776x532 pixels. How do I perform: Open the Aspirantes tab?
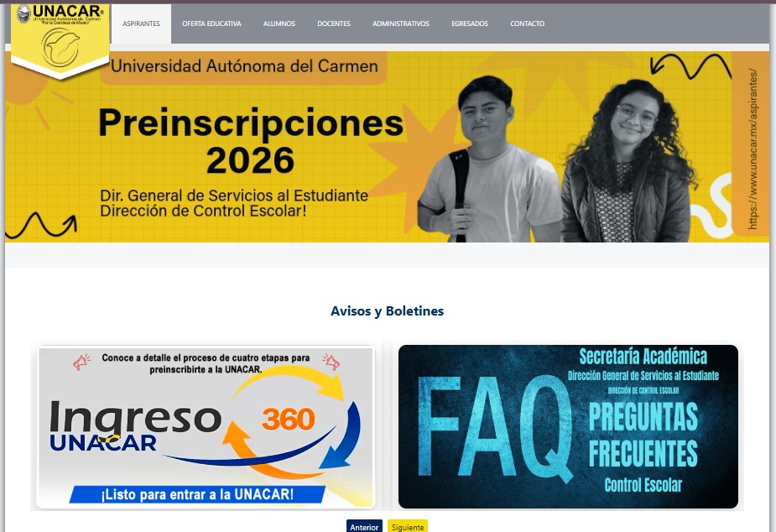click(141, 23)
